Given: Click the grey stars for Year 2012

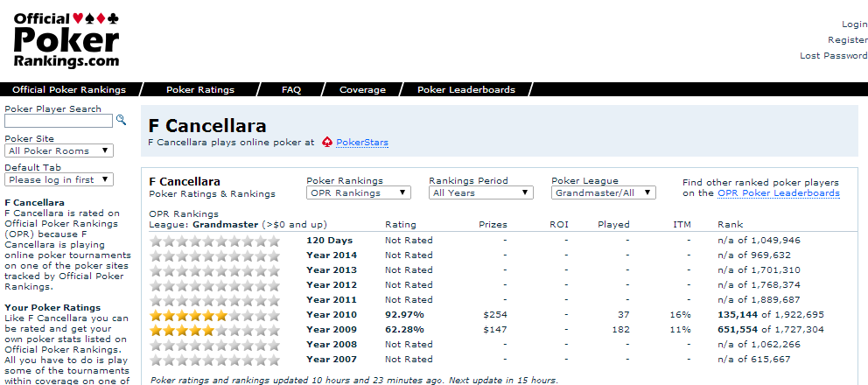Looking at the screenshot, I should pyautogui.click(x=215, y=286).
